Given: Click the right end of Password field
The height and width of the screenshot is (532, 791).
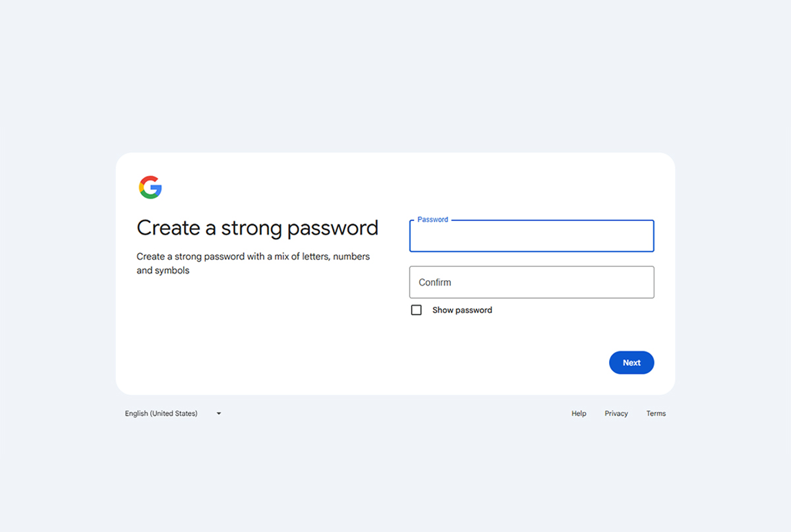Looking at the screenshot, I should click(x=639, y=236).
